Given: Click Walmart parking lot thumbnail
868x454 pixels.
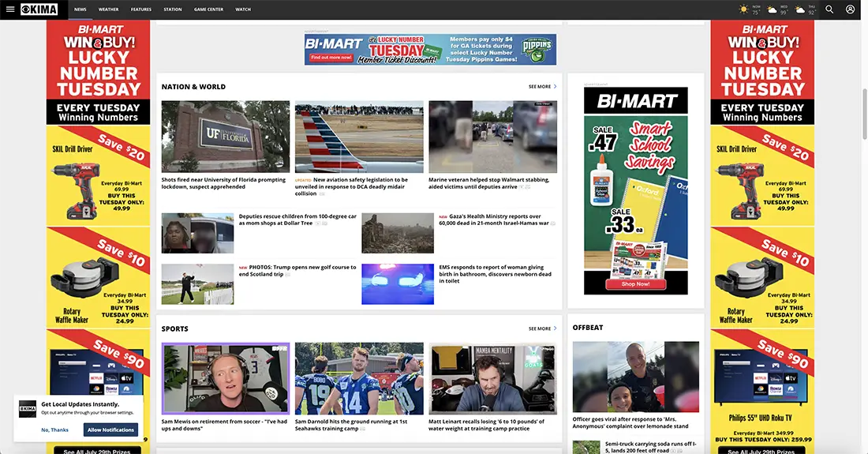Looking at the screenshot, I should 492,136.
